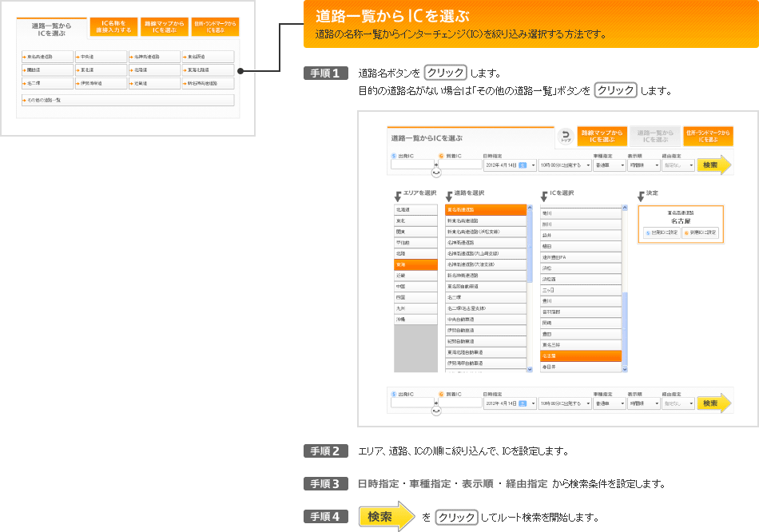Select 浜松西 in IC list
This screenshot has width=759, height=532.
(x=581, y=279)
